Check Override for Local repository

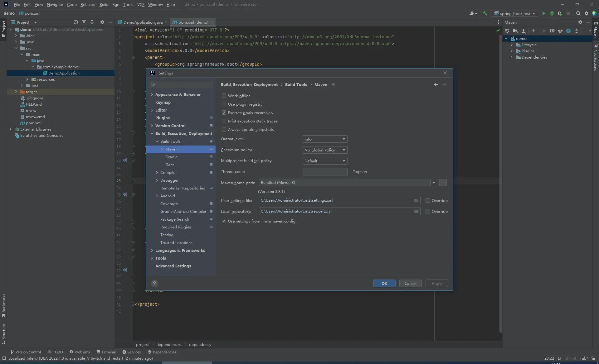(428, 212)
